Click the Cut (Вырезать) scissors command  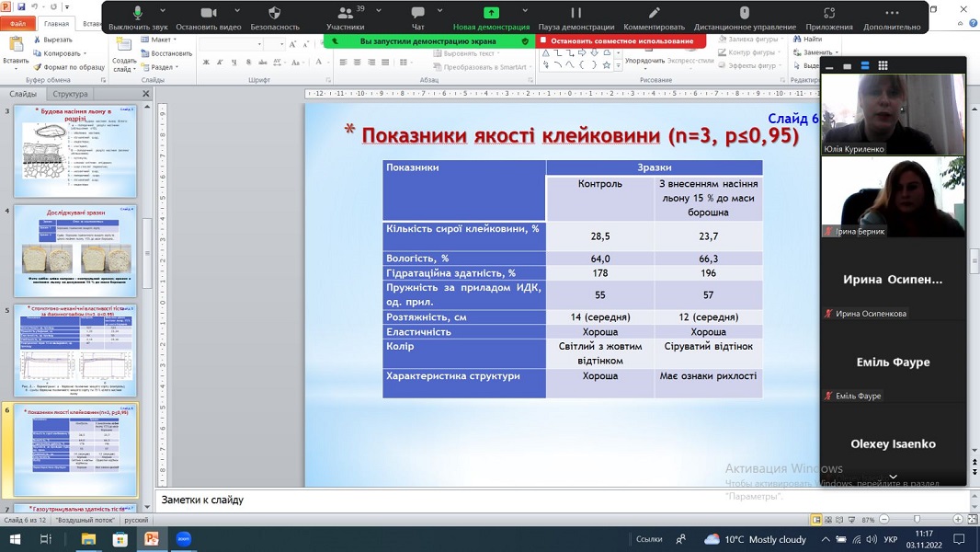(53, 40)
